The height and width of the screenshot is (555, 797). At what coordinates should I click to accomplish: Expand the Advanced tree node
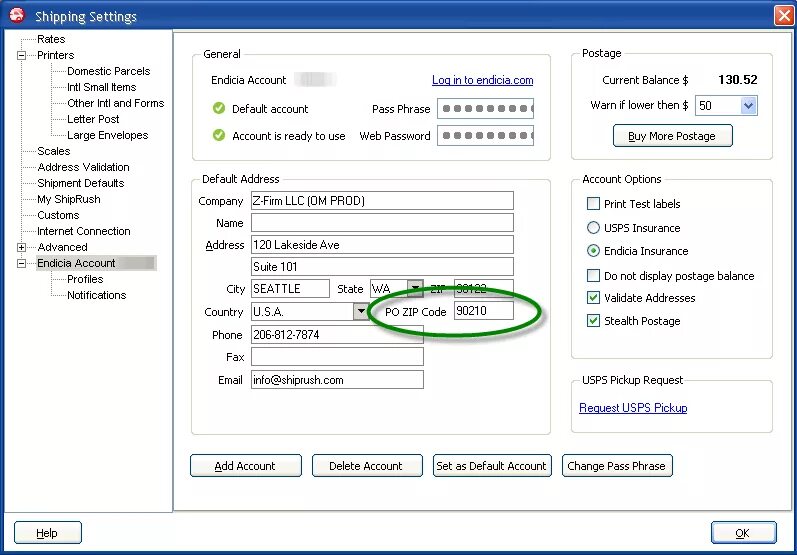pos(21,248)
